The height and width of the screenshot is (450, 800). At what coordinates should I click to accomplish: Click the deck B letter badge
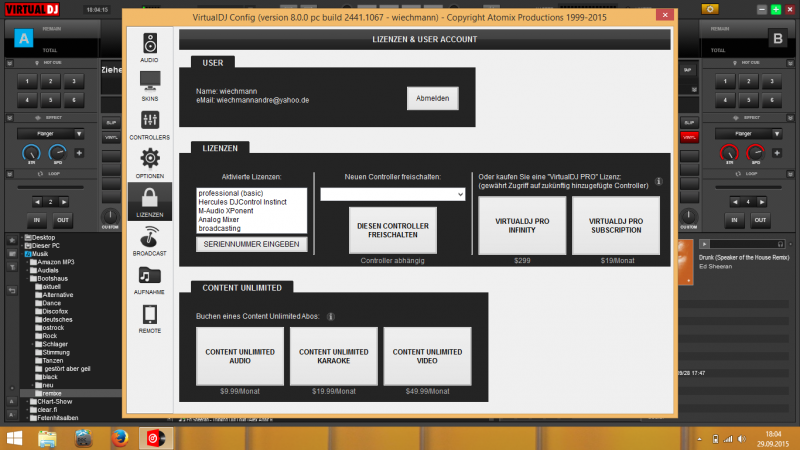pyautogui.click(x=778, y=38)
